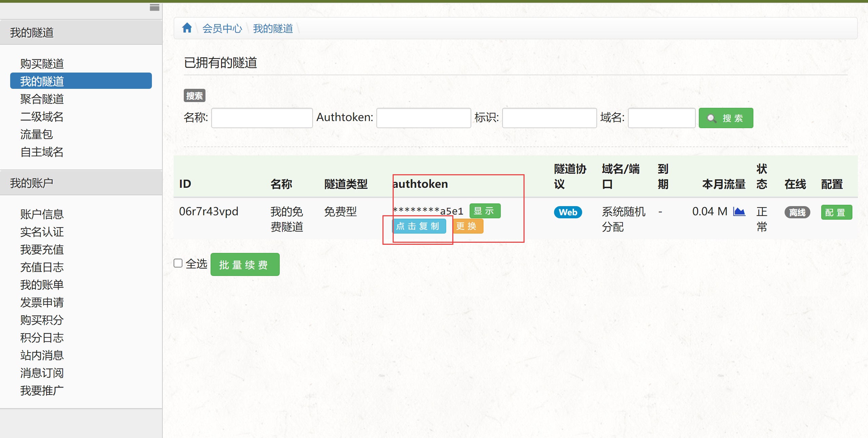Select 二级域名 from the sidebar menu
The image size is (868, 438).
tap(42, 117)
